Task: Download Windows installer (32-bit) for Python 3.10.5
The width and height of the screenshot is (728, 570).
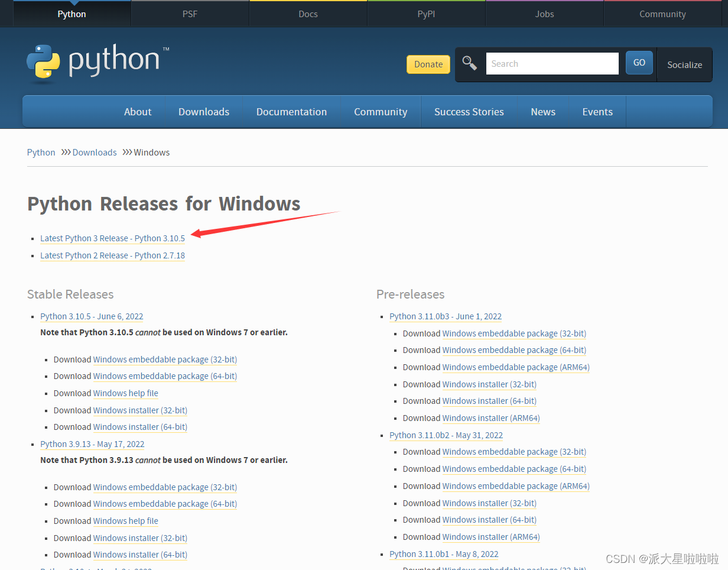Action: pos(140,410)
